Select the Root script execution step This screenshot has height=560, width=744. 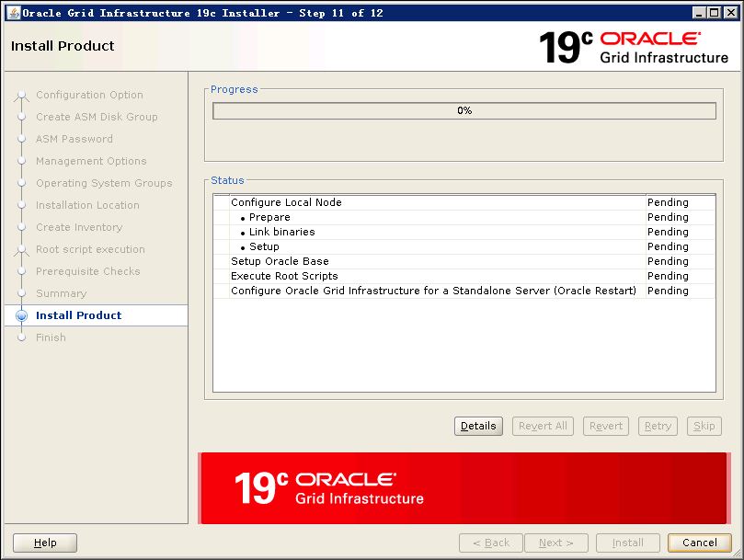click(x=90, y=249)
